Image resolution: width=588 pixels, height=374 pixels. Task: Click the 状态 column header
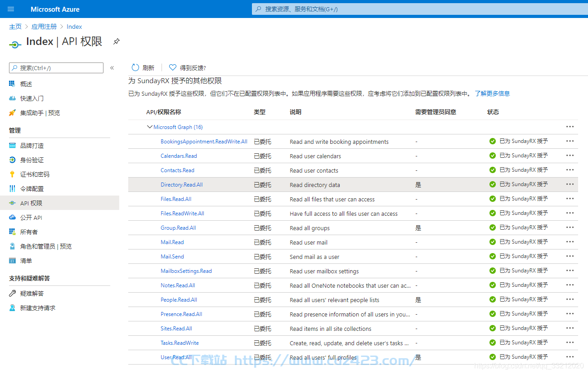click(493, 112)
